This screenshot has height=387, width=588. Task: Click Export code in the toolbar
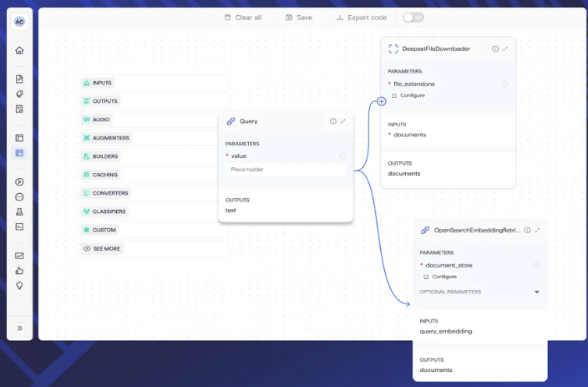click(x=362, y=18)
